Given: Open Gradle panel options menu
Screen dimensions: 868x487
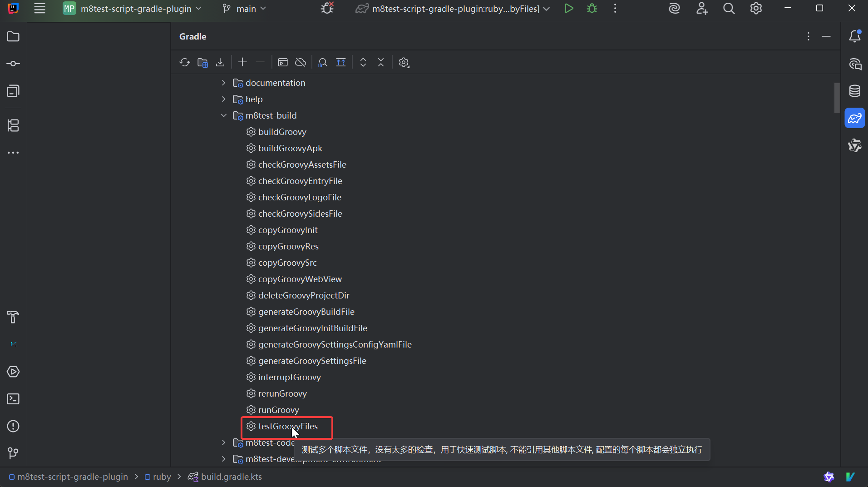Looking at the screenshot, I should [x=809, y=36].
